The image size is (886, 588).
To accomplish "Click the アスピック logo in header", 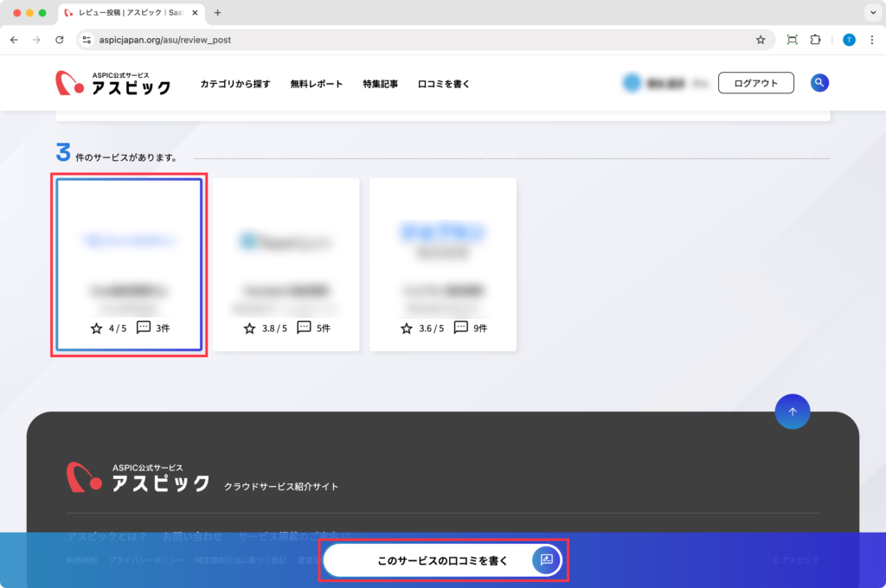I will click(x=113, y=83).
